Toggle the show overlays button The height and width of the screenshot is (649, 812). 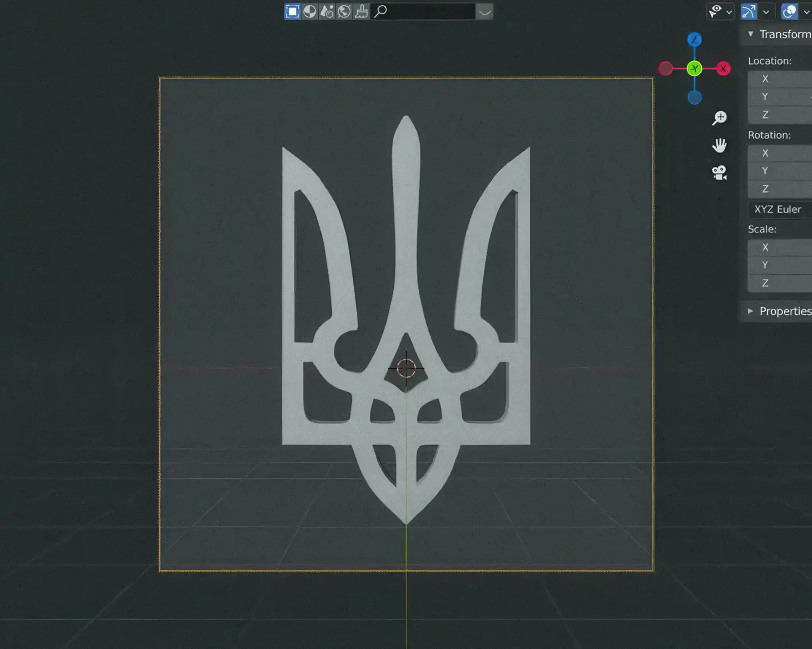[789, 11]
